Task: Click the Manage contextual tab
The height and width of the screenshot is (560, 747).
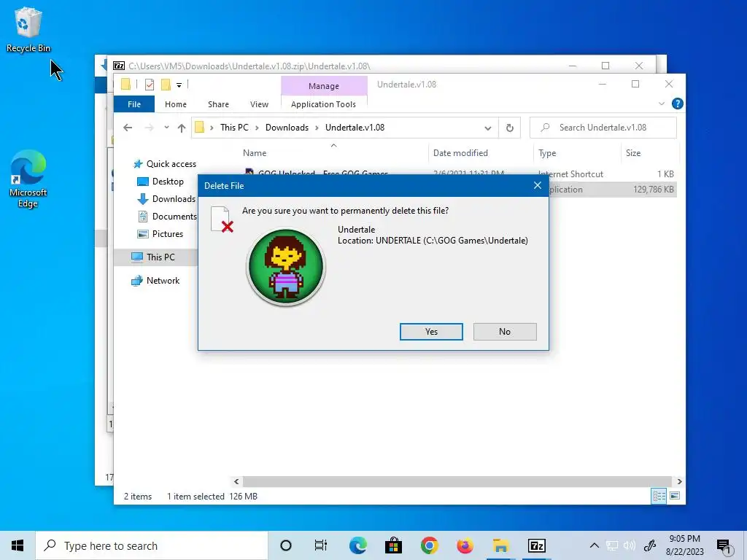Action: click(x=324, y=86)
